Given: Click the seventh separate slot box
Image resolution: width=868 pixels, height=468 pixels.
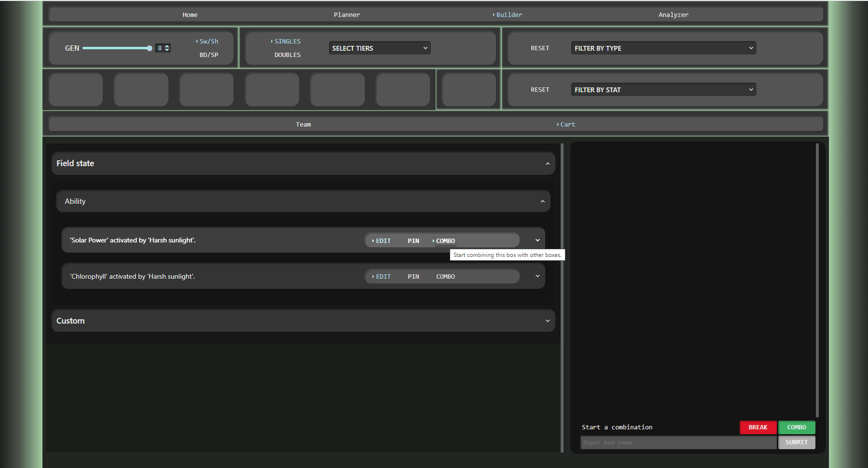Looking at the screenshot, I should (469, 90).
